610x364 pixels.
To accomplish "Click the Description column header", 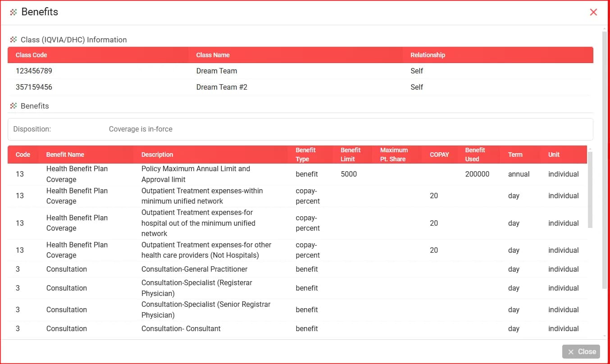I will (157, 155).
